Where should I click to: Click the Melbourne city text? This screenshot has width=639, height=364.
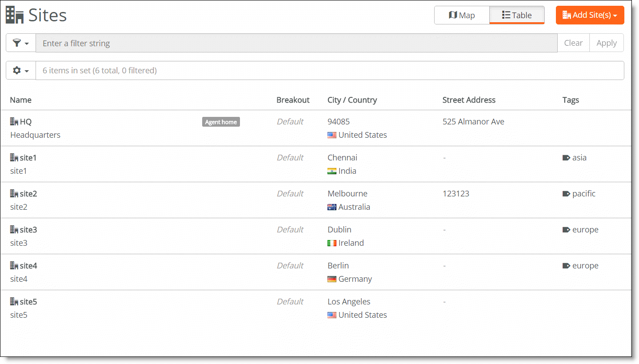pyautogui.click(x=347, y=194)
